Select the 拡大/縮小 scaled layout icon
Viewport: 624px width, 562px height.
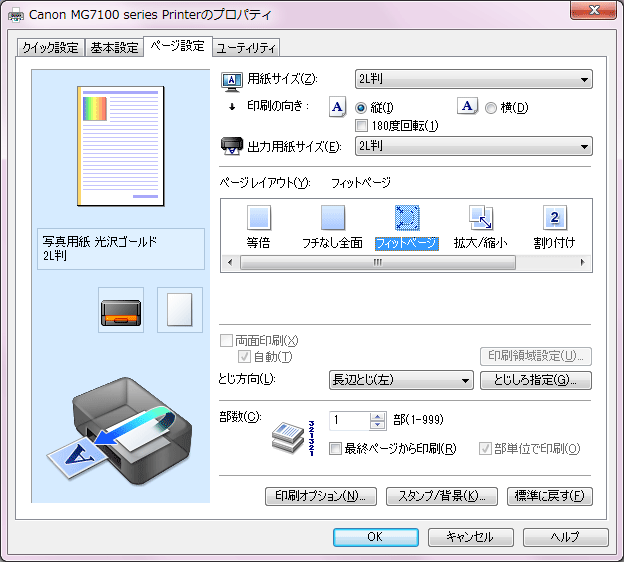tap(481, 218)
